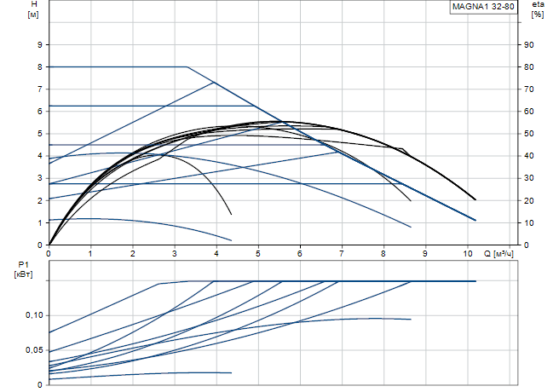Click the 1 tick on Q axis
The image size is (559, 392).
tap(90, 253)
